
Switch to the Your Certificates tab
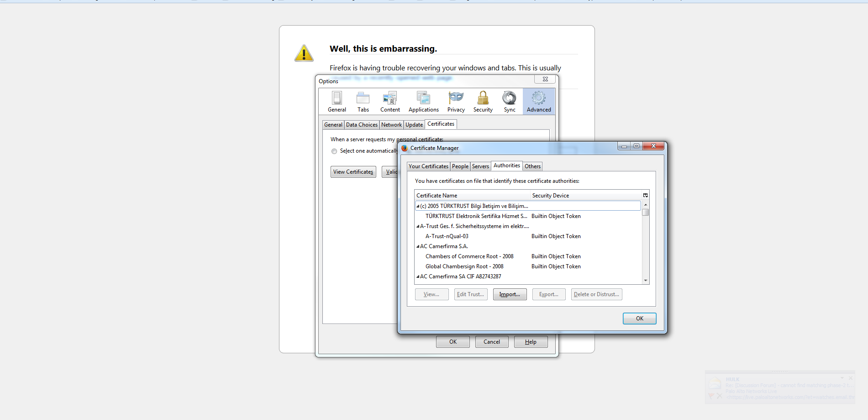[x=428, y=166]
